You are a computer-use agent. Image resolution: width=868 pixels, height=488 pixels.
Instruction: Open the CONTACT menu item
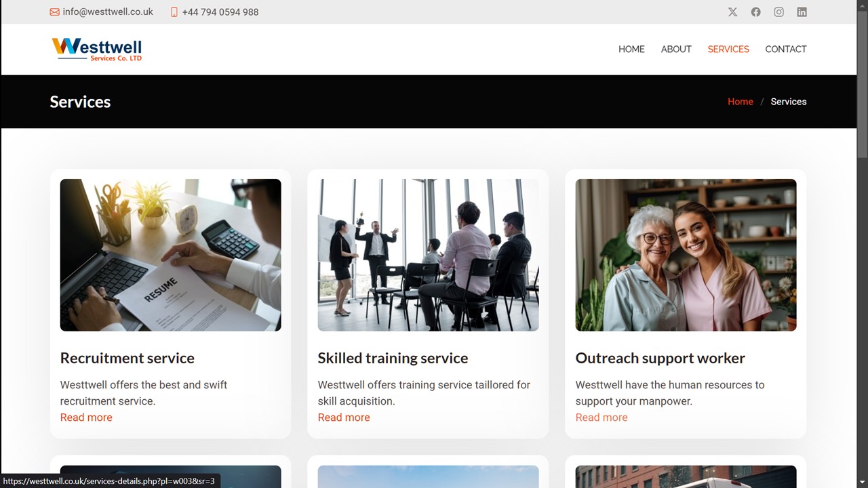[x=786, y=49]
